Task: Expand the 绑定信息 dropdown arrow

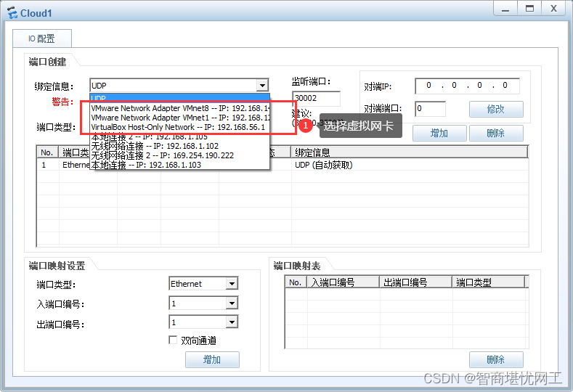Action: coord(262,86)
